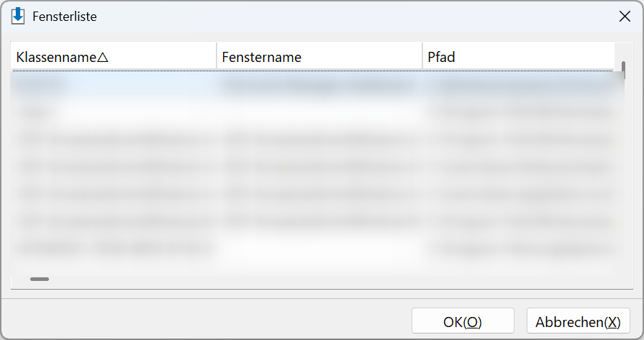Sort list by Klassenname column header
This screenshot has height=340, width=644.
click(114, 56)
